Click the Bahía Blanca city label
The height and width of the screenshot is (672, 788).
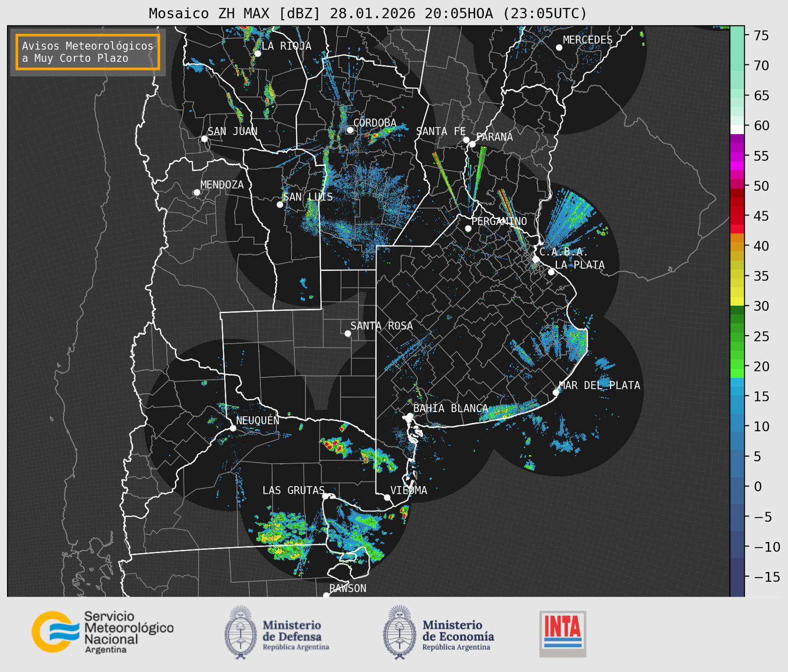[450, 408]
